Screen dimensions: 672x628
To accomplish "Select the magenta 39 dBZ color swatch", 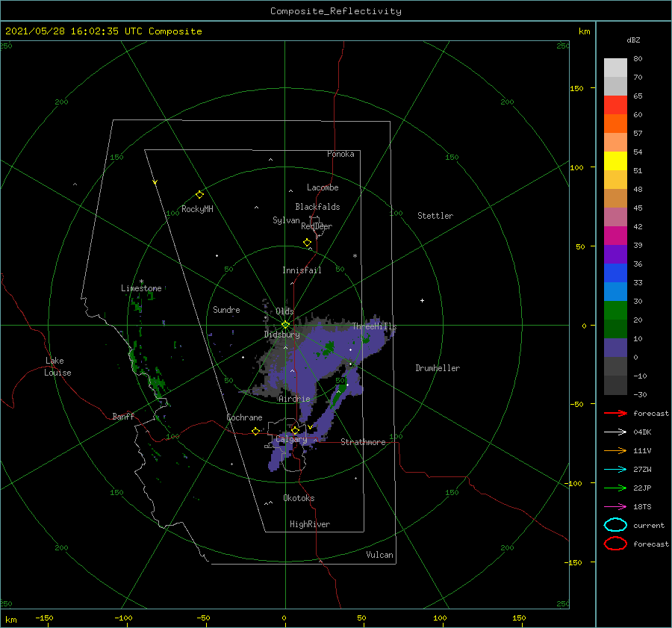I will [615, 236].
